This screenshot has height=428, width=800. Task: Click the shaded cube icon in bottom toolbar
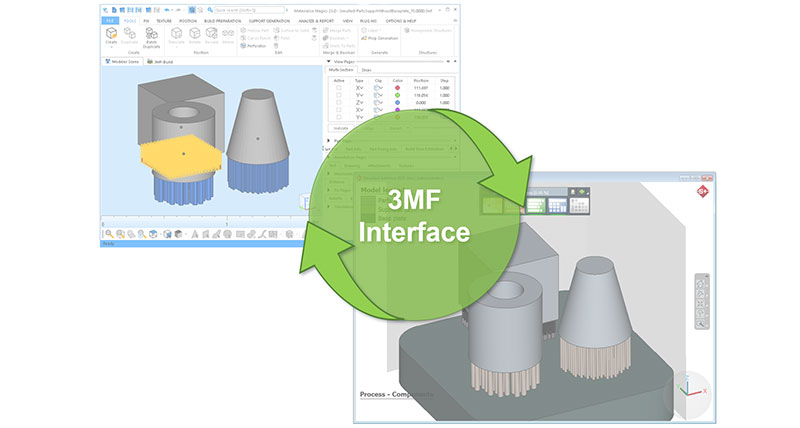tap(178, 234)
